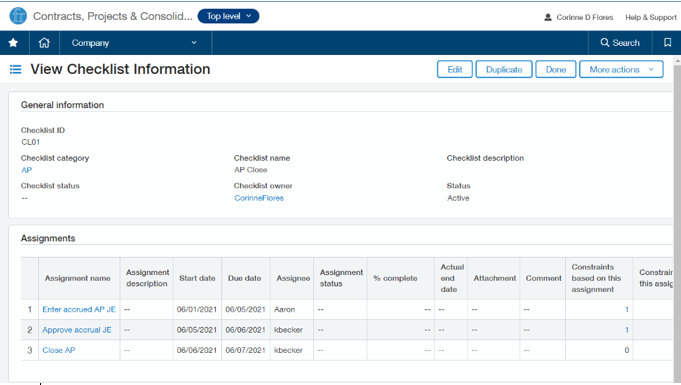Click the Search label in navigation bar
The height and width of the screenshot is (385, 681).
point(626,43)
